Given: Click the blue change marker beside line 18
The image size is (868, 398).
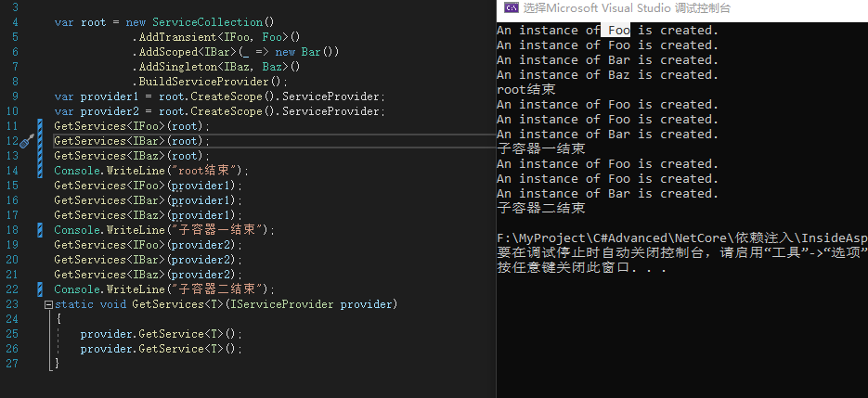Looking at the screenshot, I should (40, 230).
